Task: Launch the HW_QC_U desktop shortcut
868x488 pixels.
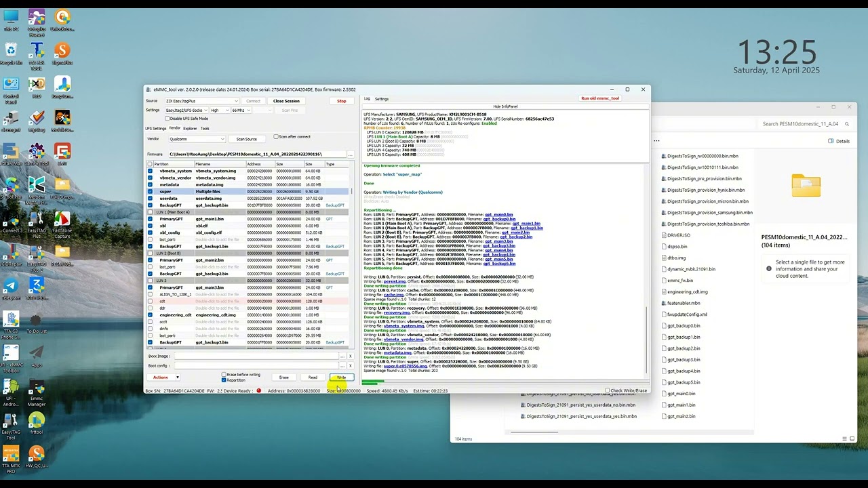Action: coord(37,457)
